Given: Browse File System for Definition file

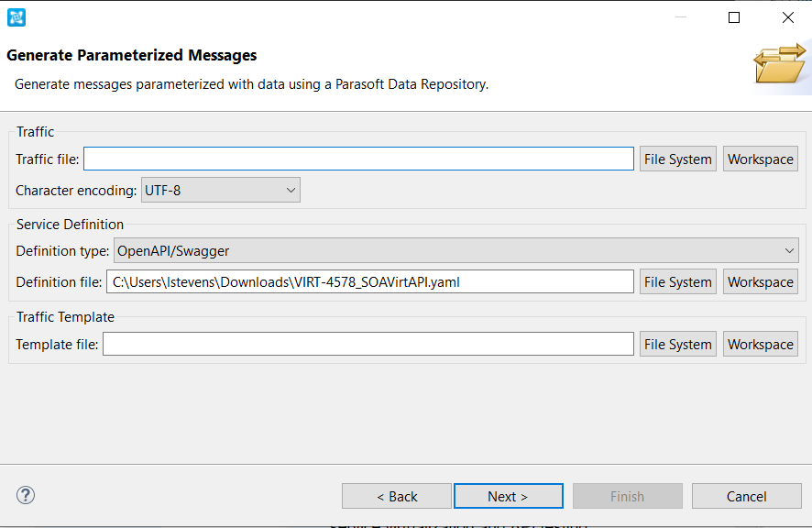Looking at the screenshot, I should pyautogui.click(x=678, y=282).
